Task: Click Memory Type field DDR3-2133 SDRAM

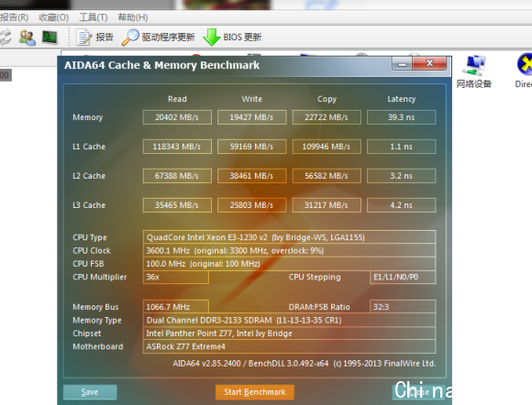Action: pyautogui.click(x=290, y=320)
